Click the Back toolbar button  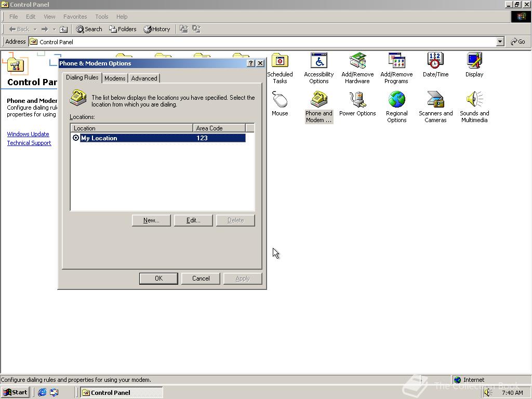19,29
